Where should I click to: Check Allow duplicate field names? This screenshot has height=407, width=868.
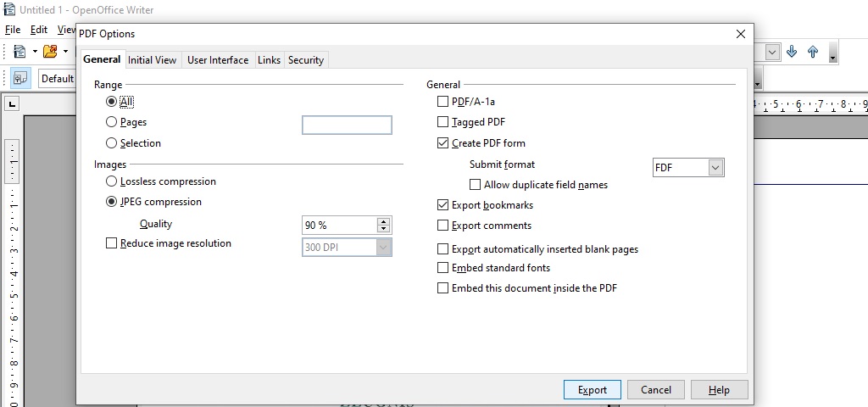pyautogui.click(x=475, y=184)
